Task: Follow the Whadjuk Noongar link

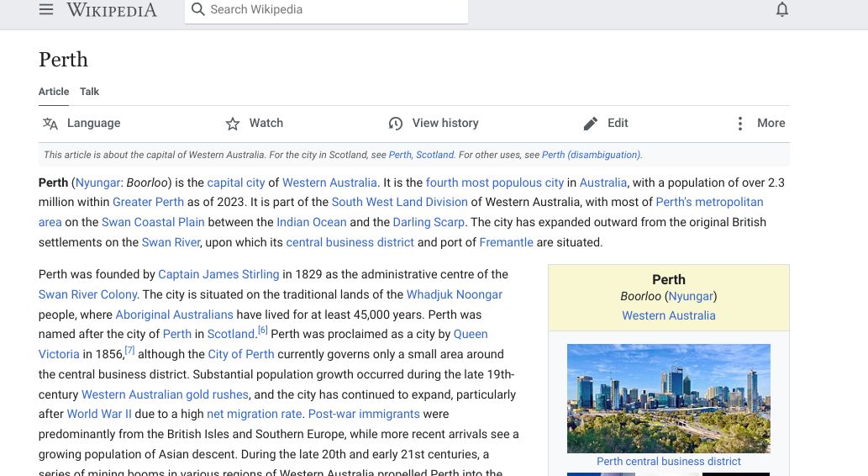Action: [454, 295]
